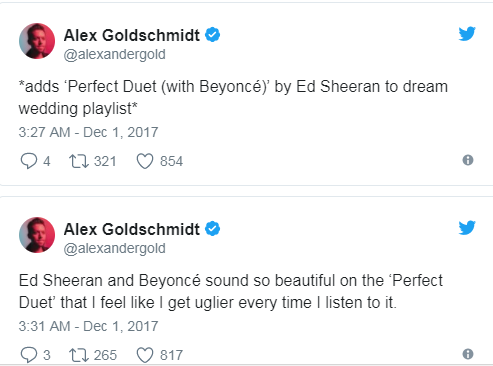The image size is (493, 366).
Task: Open reply on the tweet with 3 comments
Action: tap(29, 355)
